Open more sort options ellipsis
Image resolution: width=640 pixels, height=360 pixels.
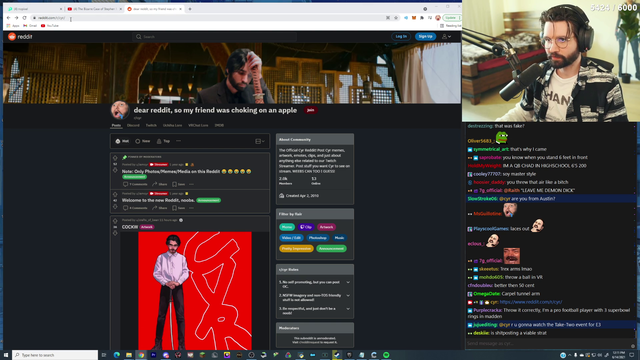tap(178, 141)
